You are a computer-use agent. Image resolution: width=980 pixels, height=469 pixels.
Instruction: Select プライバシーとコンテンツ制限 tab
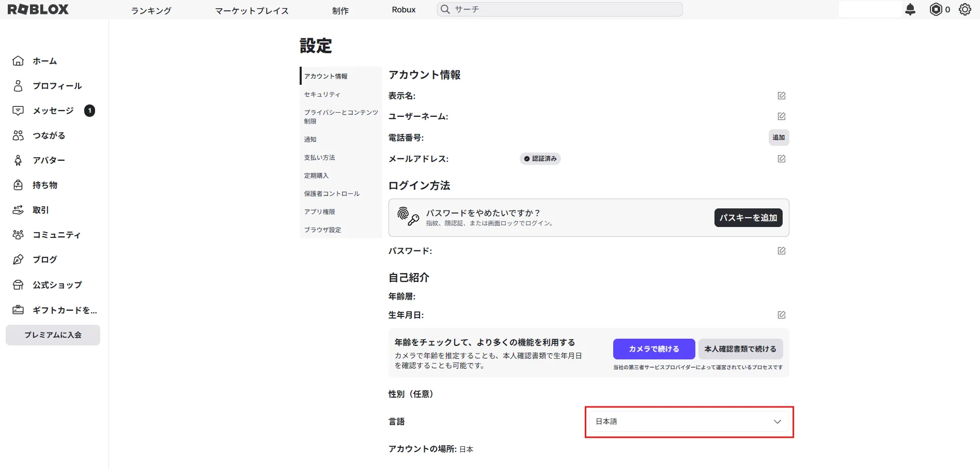pyautogui.click(x=341, y=117)
